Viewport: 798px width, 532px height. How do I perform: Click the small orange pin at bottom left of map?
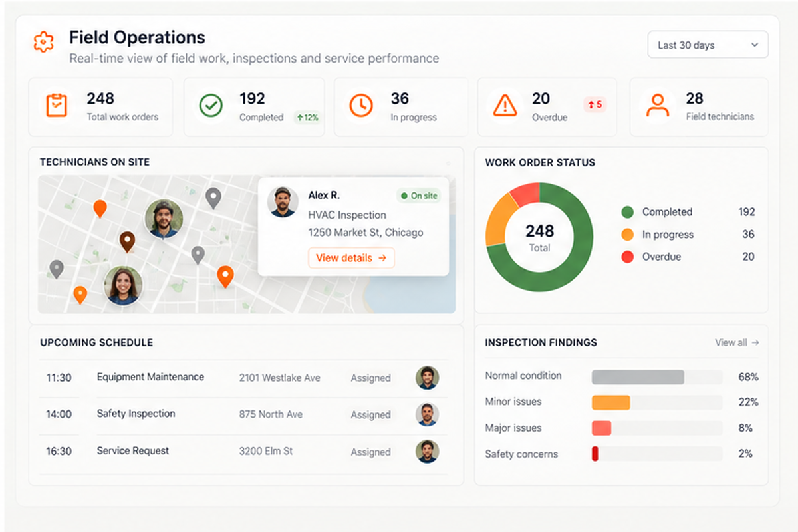click(x=80, y=294)
